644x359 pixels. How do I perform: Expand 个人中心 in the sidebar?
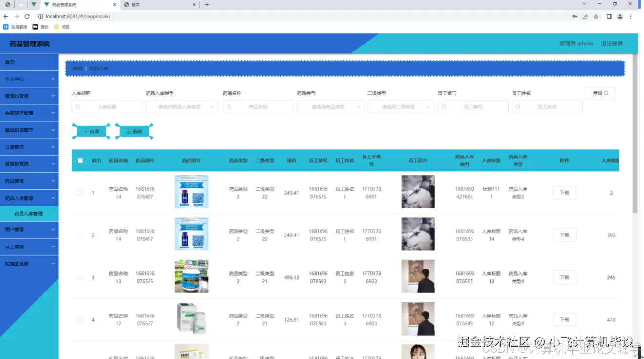click(x=29, y=79)
